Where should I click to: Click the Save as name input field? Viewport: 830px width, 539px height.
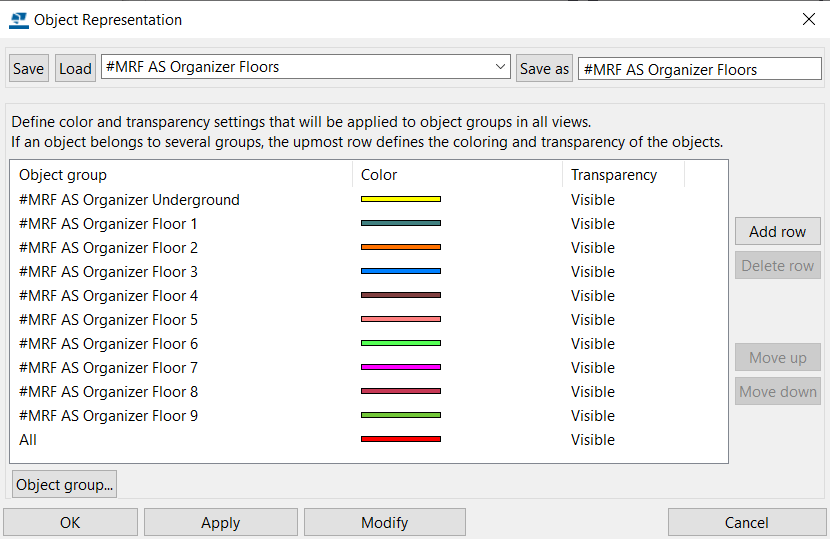click(x=700, y=69)
